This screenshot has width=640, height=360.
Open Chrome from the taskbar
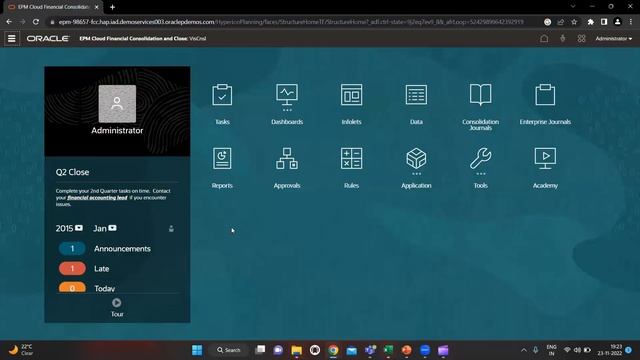pos(333,350)
